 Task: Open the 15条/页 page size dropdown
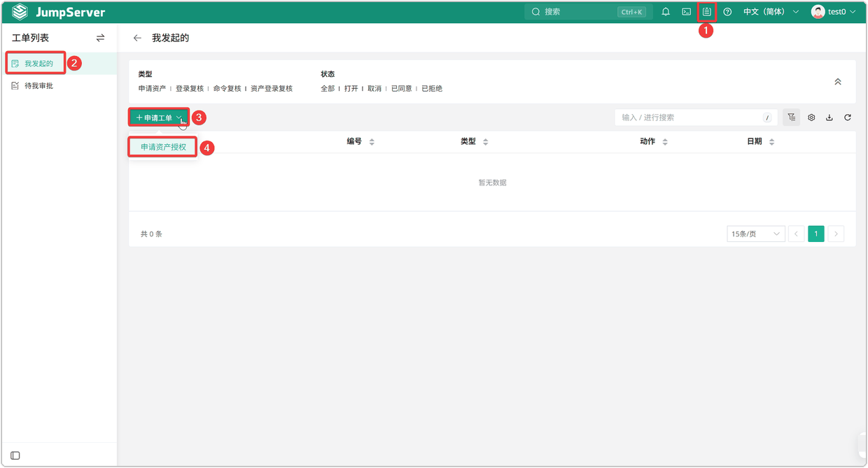pos(756,234)
